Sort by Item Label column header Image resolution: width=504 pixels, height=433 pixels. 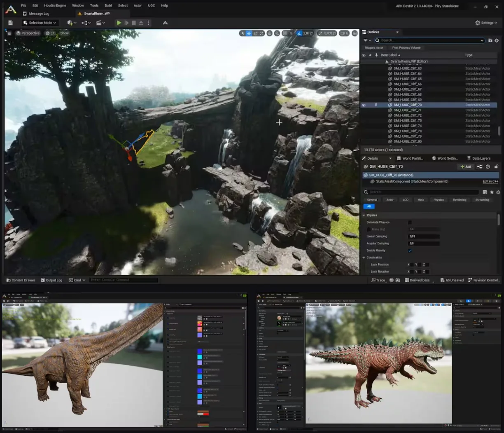pos(390,55)
